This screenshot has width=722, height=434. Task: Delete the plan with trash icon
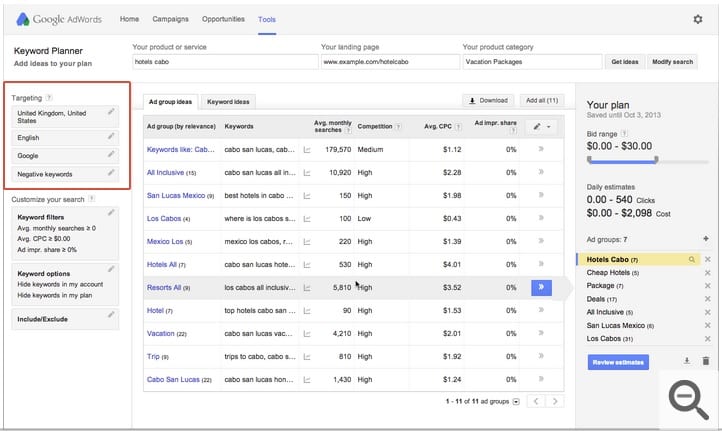pos(706,361)
